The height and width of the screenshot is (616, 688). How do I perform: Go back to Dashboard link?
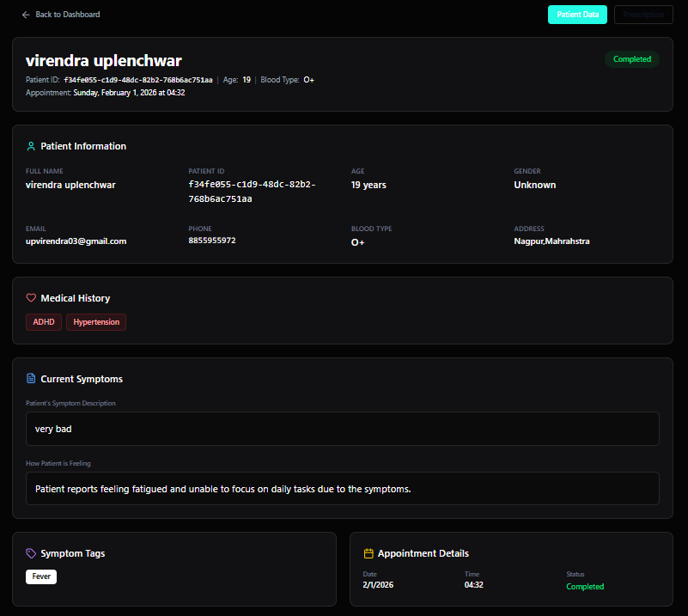[x=67, y=15]
